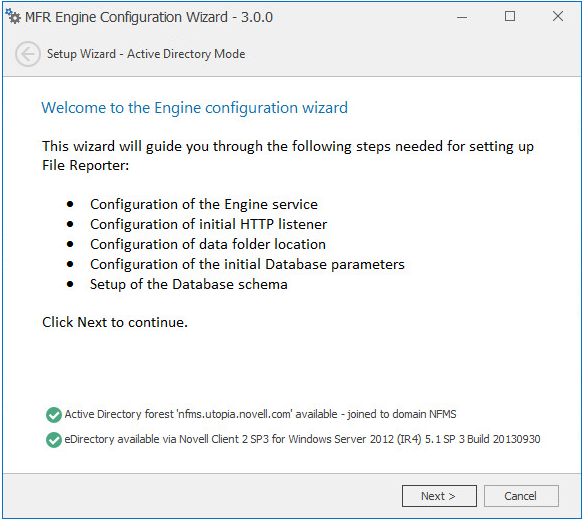Close the MFR Engine Configuration Wizard
This screenshot has width=584, height=521.
coord(558,16)
